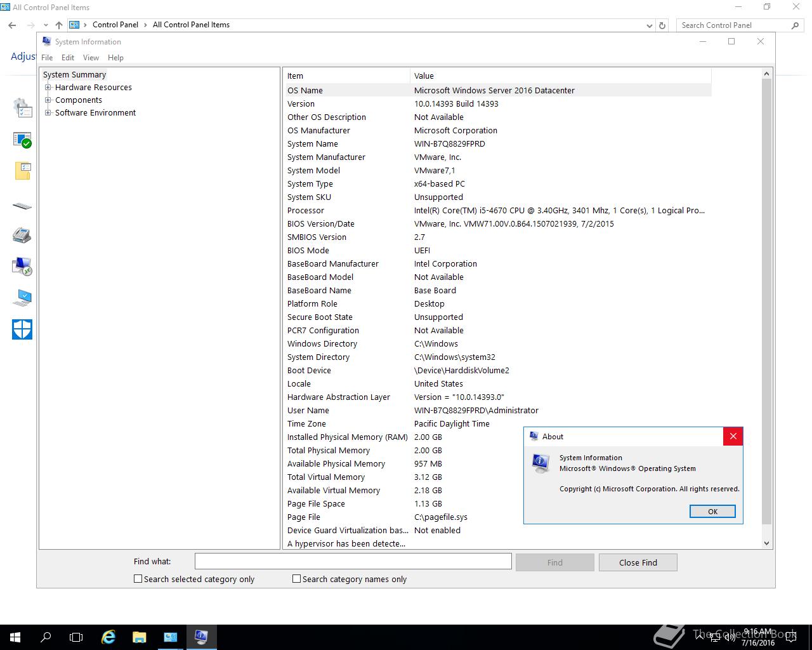The width and height of the screenshot is (812, 650).
Task: Close the About dialog
Action: tap(733, 436)
